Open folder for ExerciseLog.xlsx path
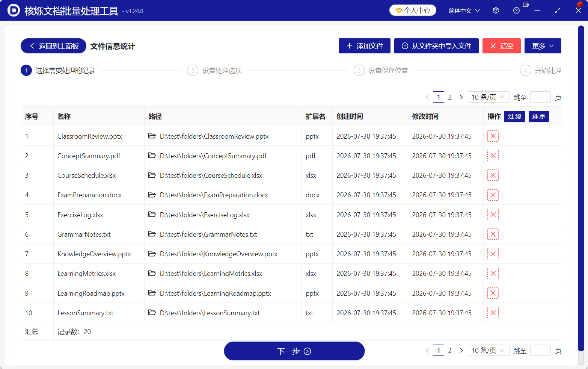The image size is (588, 369). pyautogui.click(x=152, y=215)
